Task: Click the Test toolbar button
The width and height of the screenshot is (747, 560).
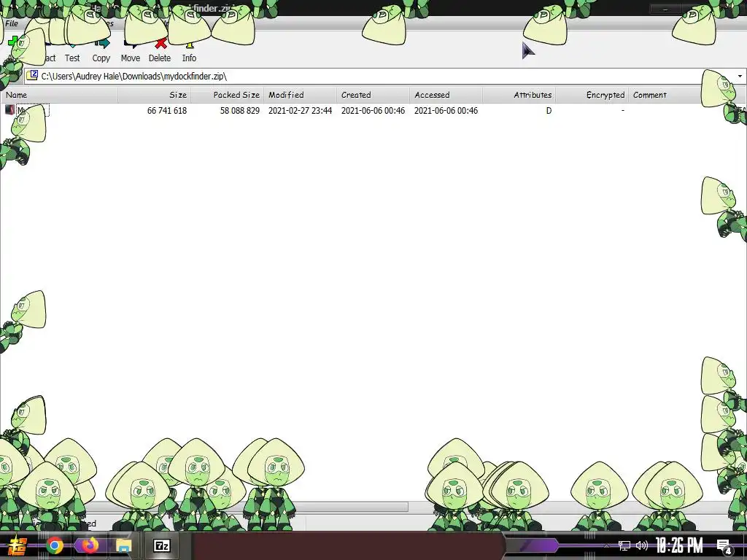Action: point(72,52)
